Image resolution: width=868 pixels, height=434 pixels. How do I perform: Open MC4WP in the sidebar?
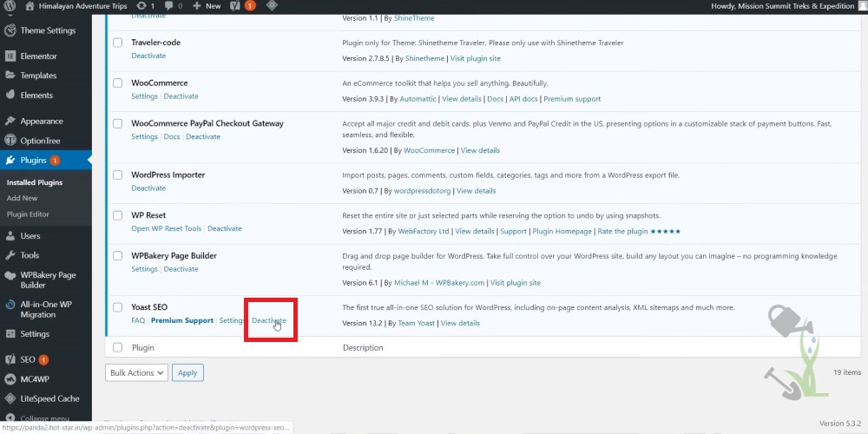point(37,378)
